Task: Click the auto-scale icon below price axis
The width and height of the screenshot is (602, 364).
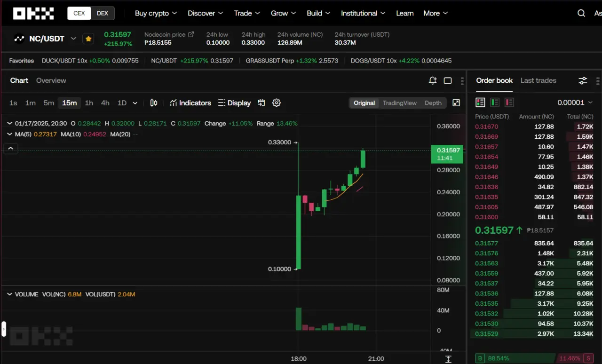Action: pyautogui.click(x=448, y=359)
